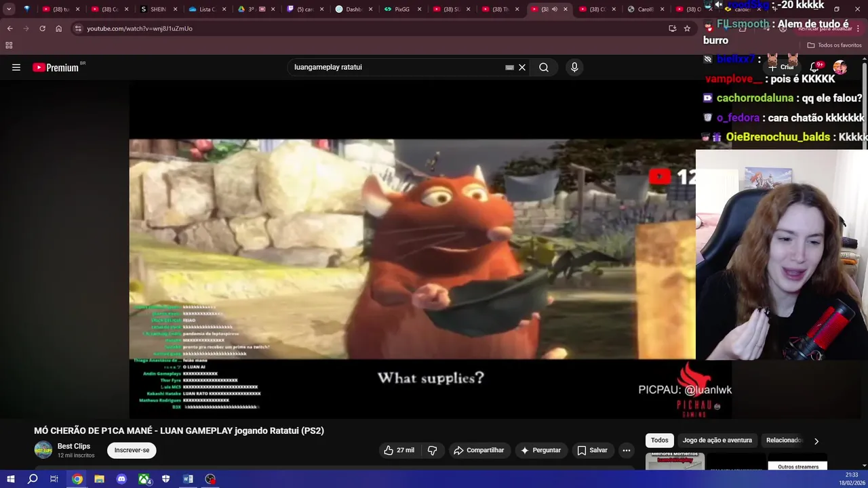The height and width of the screenshot is (488, 868).
Task: Open Windows Security shield on taskbar
Action: tap(165, 479)
